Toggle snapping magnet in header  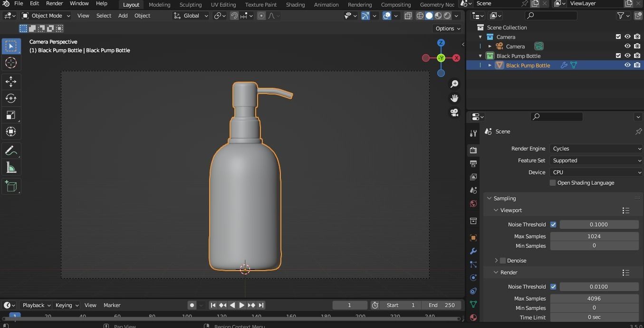[234, 16]
